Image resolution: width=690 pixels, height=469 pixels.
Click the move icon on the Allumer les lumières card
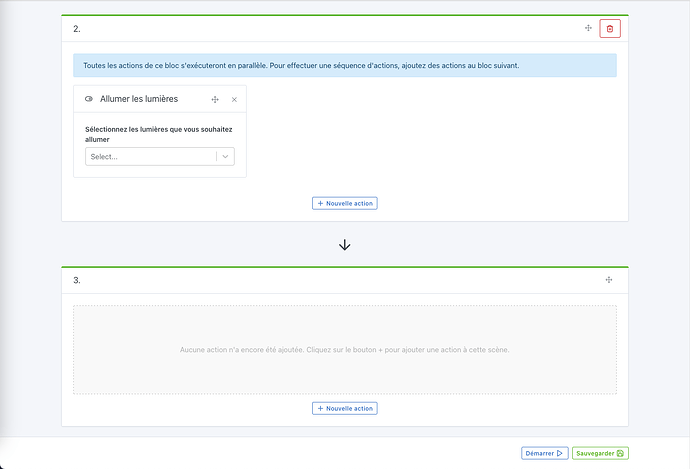pyautogui.click(x=215, y=100)
